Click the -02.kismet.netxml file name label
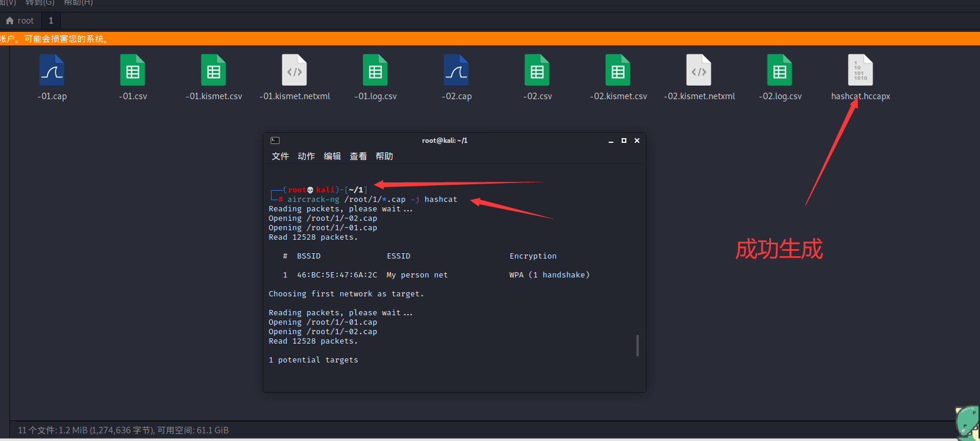The width and height of the screenshot is (980, 441). pos(699,96)
